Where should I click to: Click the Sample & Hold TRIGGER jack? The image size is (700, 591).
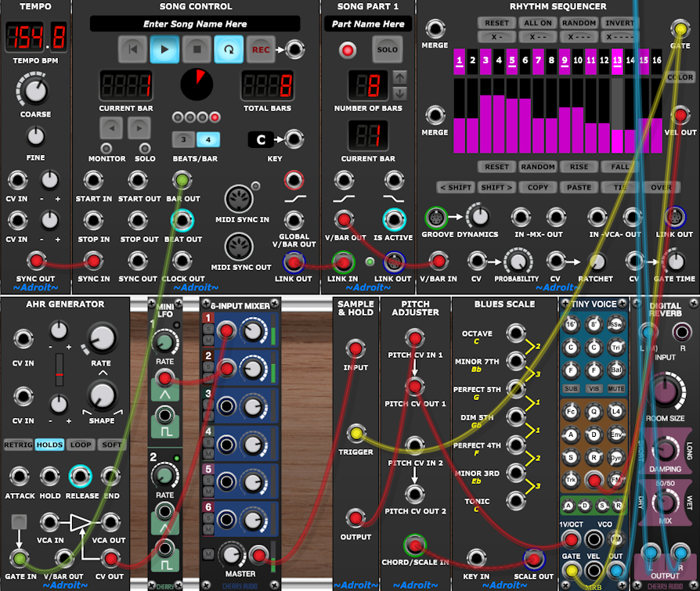[355, 433]
